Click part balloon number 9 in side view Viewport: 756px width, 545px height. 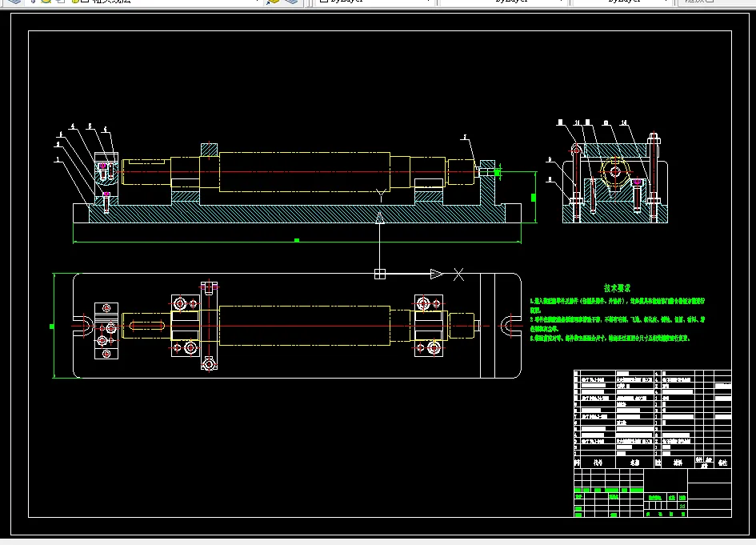click(x=550, y=159)
